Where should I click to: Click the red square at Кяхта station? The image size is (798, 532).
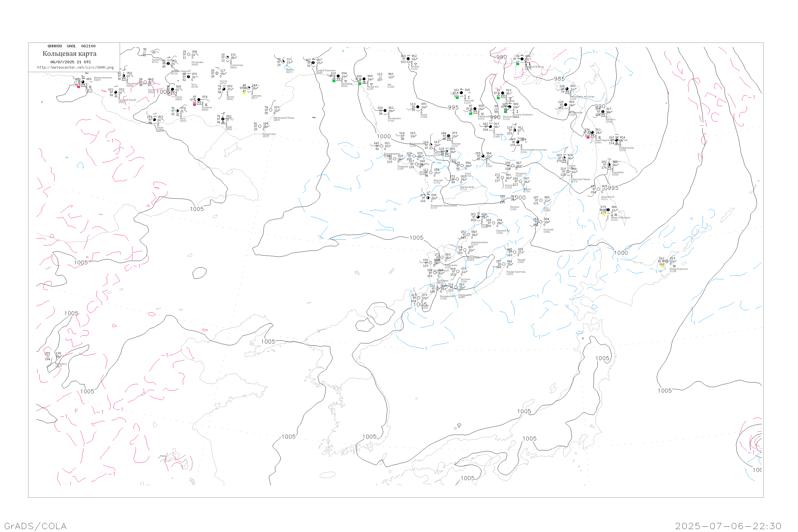coord(79,87)
